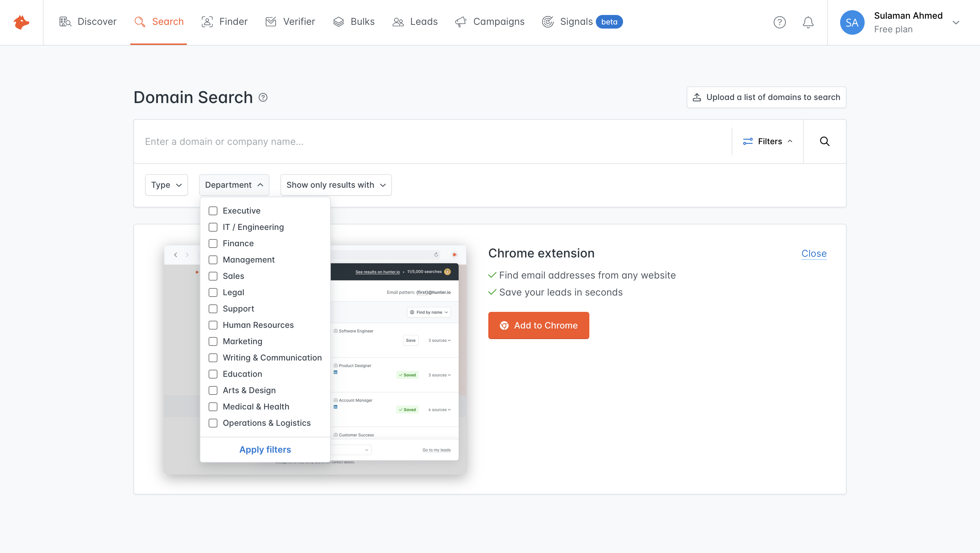
Task: Expand the Type dropdown
Action: pyautogui.click(x=166, y=185)
